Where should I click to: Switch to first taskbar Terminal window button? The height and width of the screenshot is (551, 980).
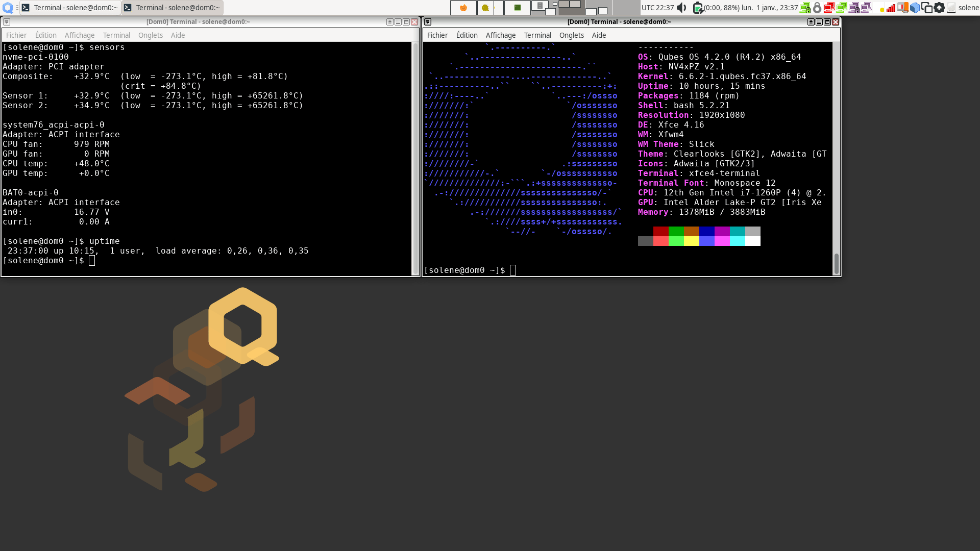tap(70, 8)
